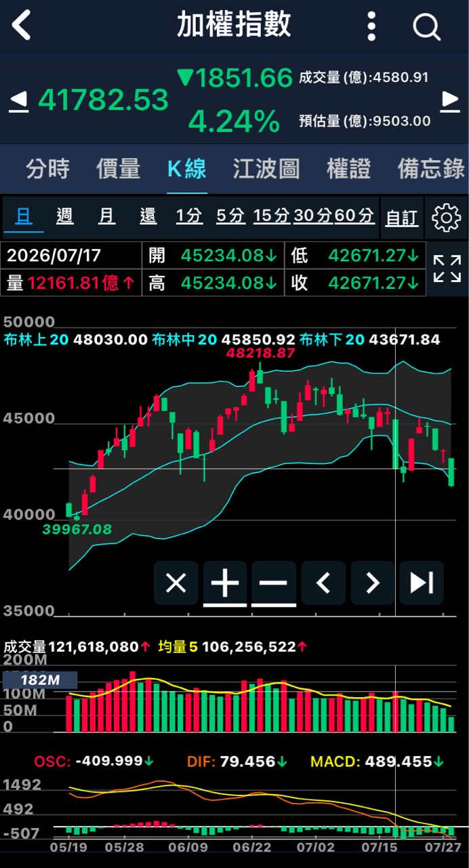Image resolution: width=469 pixels, height=868 pixels.
Task: Move crosshair to the previous candle
Action: click(x=323, y=583)
